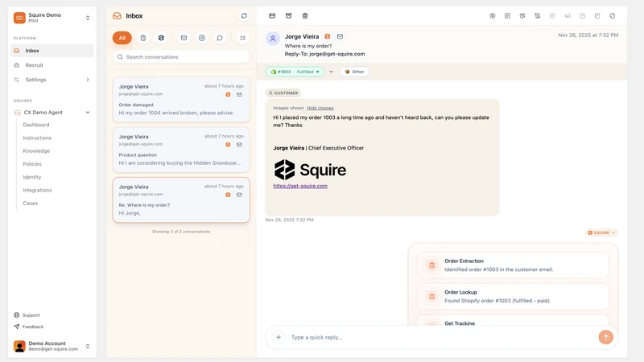
Task: Click the document export icon at toolbar end
Action: pyautogui.click(x=613, y=15)
